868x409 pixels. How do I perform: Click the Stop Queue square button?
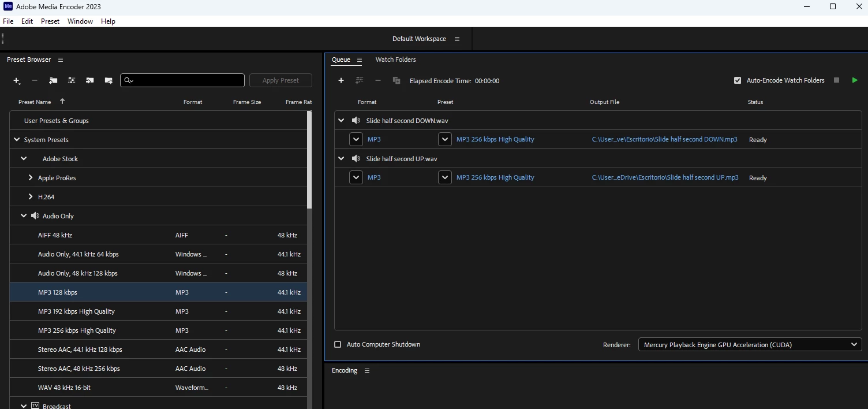pos(836,80)
